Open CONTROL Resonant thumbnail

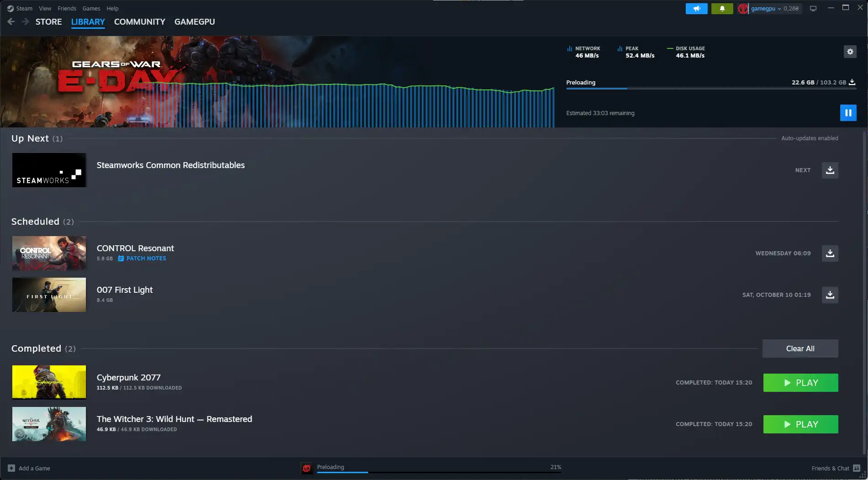pos(49,253)
